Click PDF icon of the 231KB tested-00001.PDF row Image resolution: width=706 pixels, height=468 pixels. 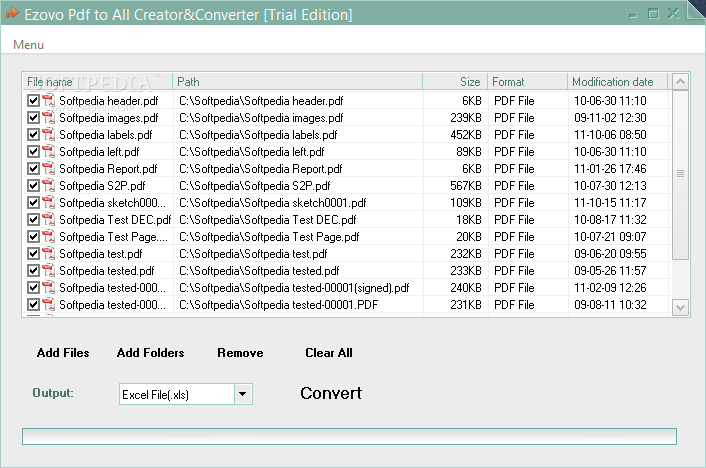(48, 304)
